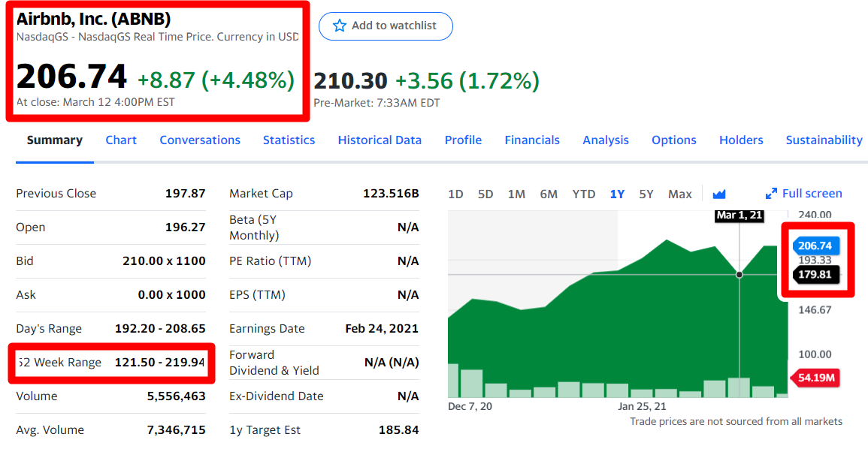Click the Ex-Dividend Date label

coord(277,396)
